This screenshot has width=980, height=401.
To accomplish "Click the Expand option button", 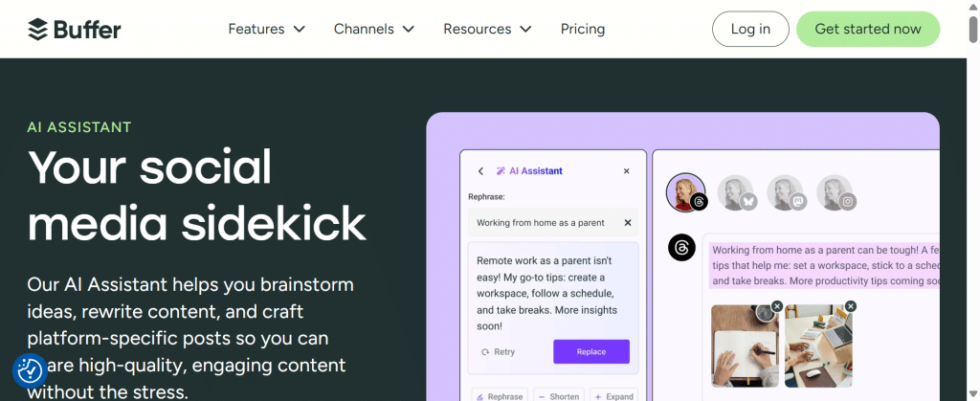I will [613, 396].
